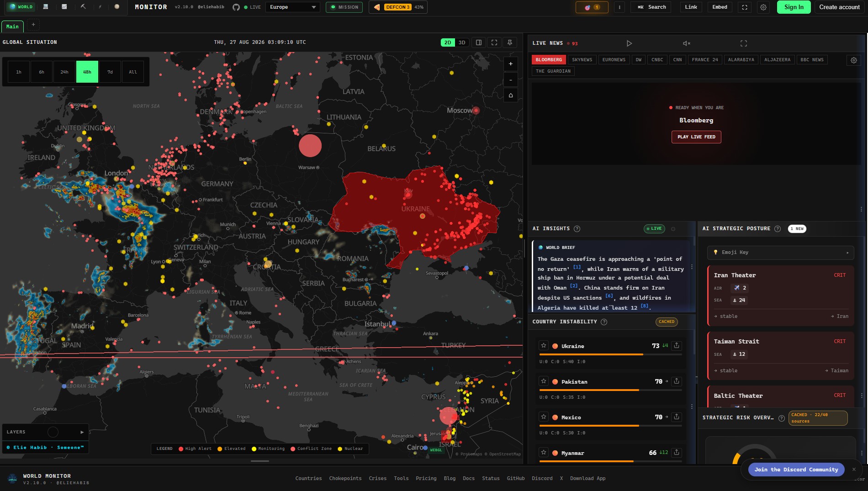
Task: Favorite Pakistan with the star toggle
Action: pyautogui.click(x=544, y=381)
